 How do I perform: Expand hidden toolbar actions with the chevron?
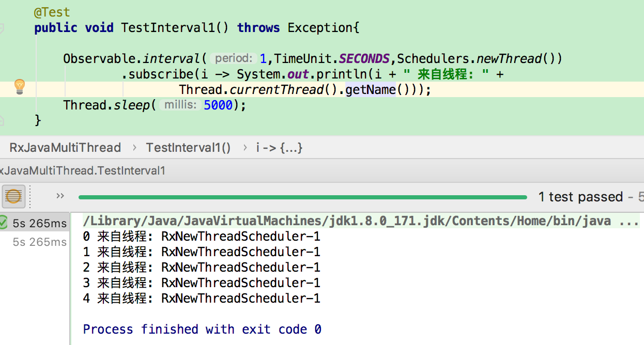(x=59, y=196)
